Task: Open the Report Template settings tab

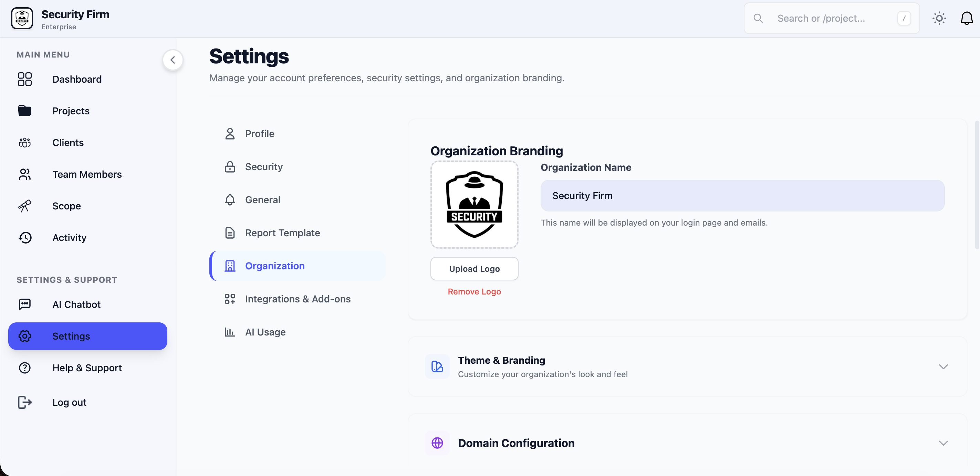Action: tap(298, 233)
